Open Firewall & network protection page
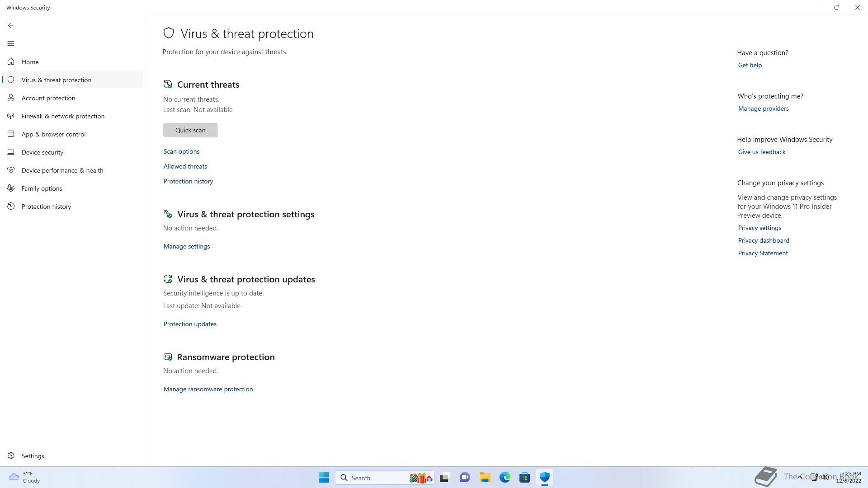 (72, 116)
